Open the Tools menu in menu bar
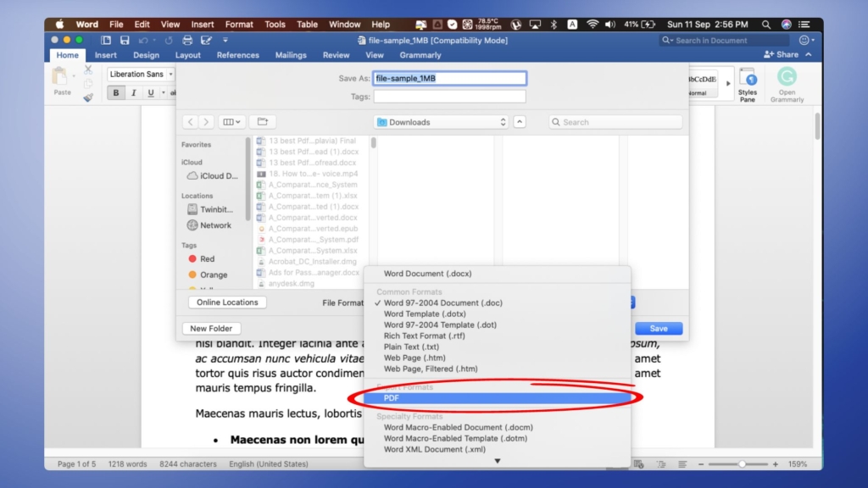Viewport: 868px width, 488px height. click(x=275, y=25)
